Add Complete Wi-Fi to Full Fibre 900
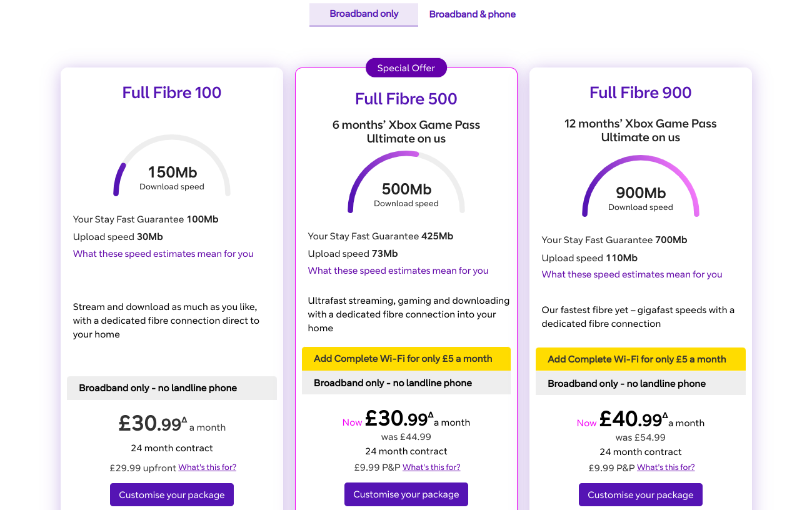Screen dimensions: 812x510 pyautogui.click(x=640, y=359)
